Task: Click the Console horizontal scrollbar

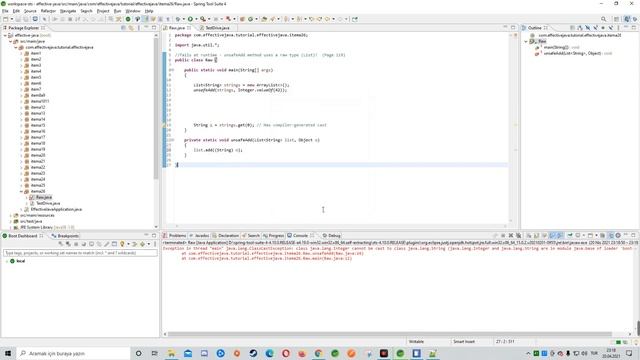Action: pos(390,334)
